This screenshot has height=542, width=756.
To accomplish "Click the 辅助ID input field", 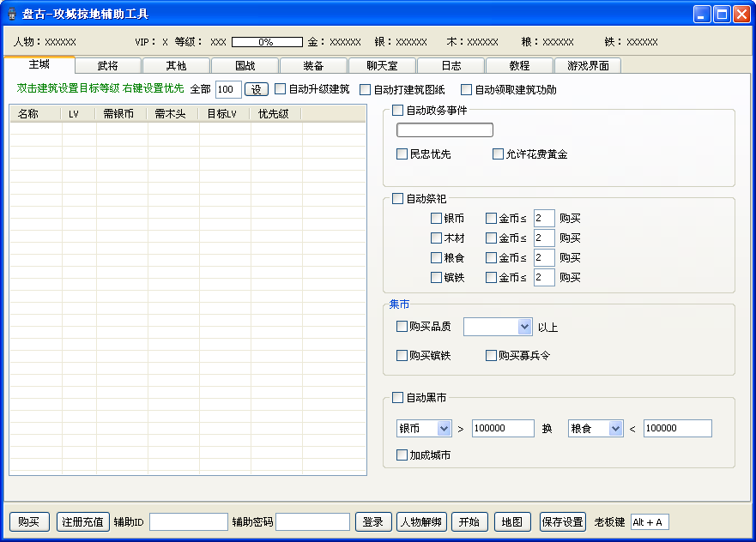I will [x=189, y=521].
